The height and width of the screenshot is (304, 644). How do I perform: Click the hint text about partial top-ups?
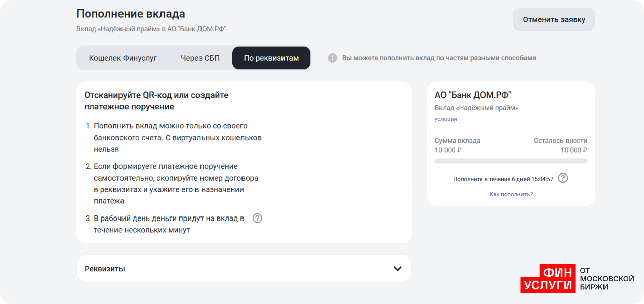click(439, 58)
